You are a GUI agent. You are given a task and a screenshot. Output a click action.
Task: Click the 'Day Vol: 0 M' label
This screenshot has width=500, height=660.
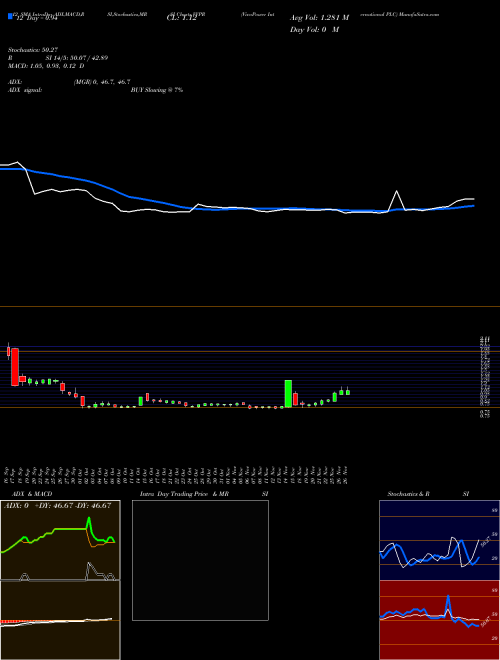pos(314,29)
